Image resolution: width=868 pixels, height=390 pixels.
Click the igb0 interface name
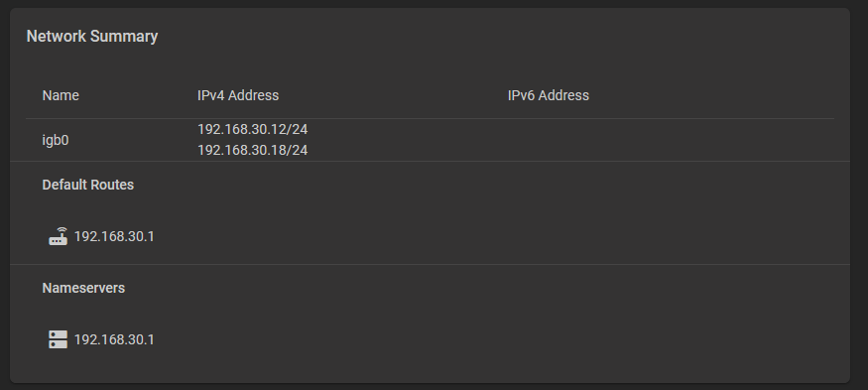(56, 140)
